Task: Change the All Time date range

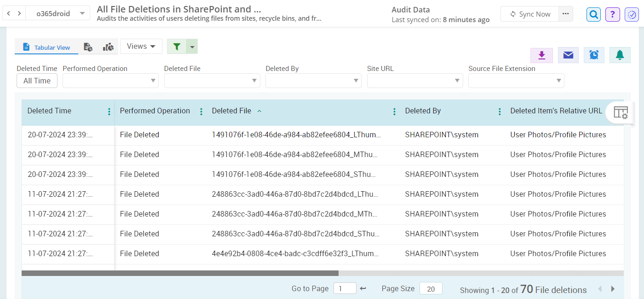Action: click(37, 80)
